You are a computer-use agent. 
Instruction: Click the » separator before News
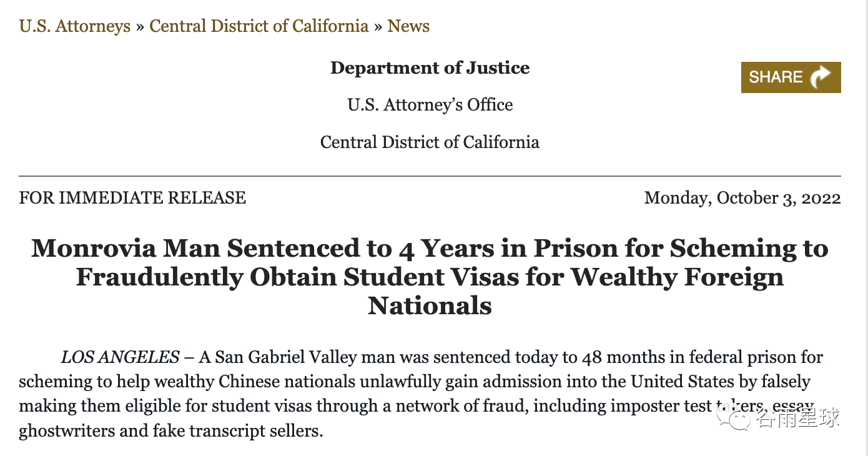pos(378,27)
